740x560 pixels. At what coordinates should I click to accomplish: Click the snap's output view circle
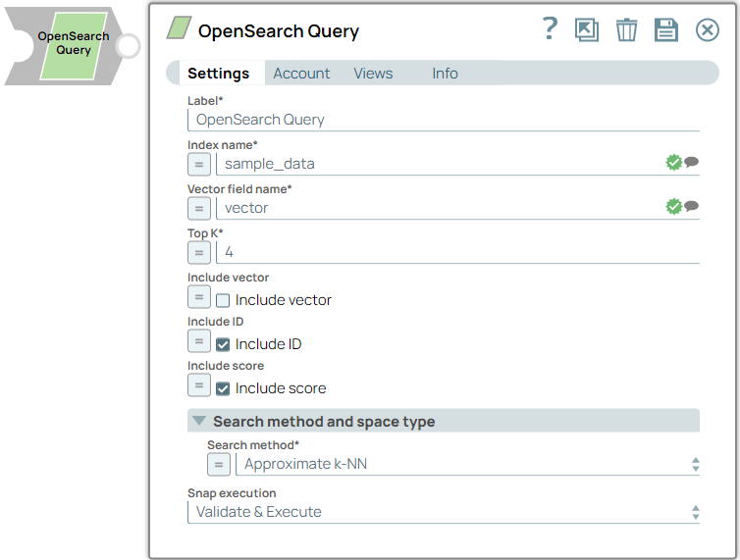[x=128, y=46]
